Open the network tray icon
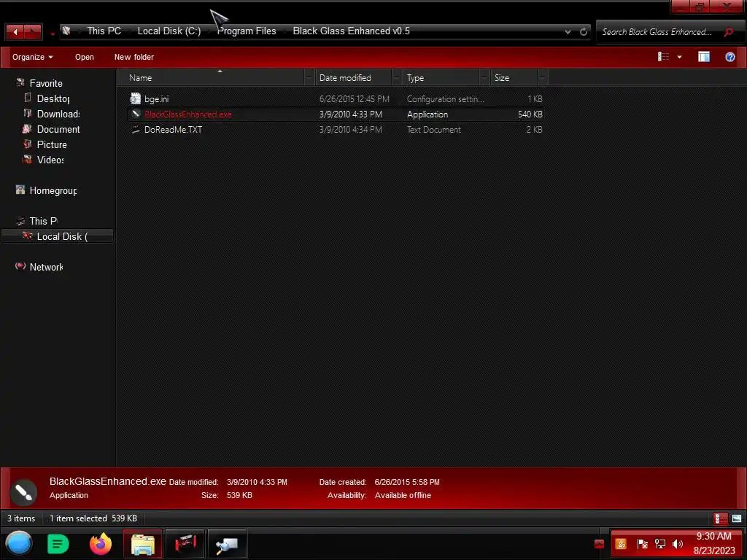 659,544
